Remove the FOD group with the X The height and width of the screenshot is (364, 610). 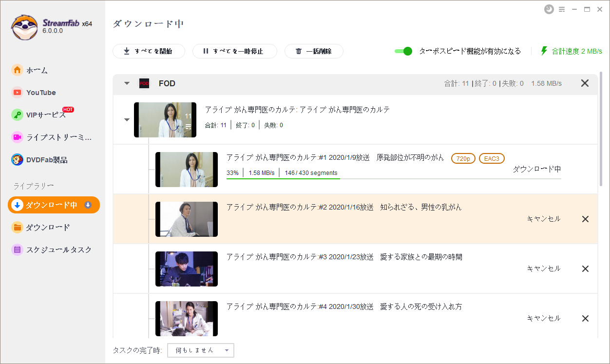585,83
